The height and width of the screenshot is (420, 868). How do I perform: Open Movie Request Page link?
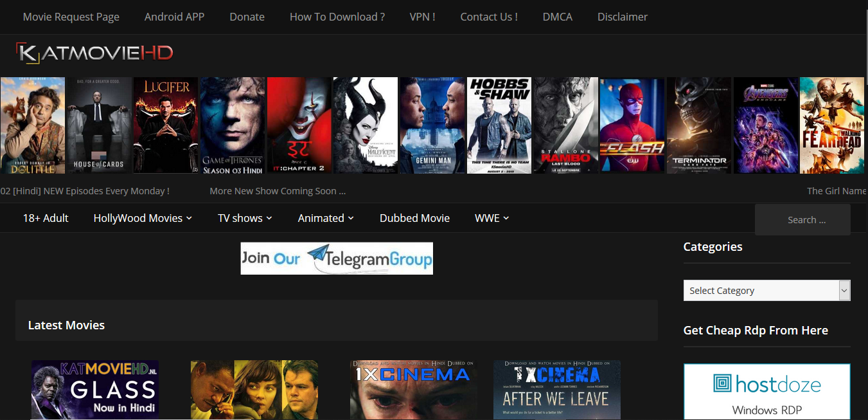(71, 17)
